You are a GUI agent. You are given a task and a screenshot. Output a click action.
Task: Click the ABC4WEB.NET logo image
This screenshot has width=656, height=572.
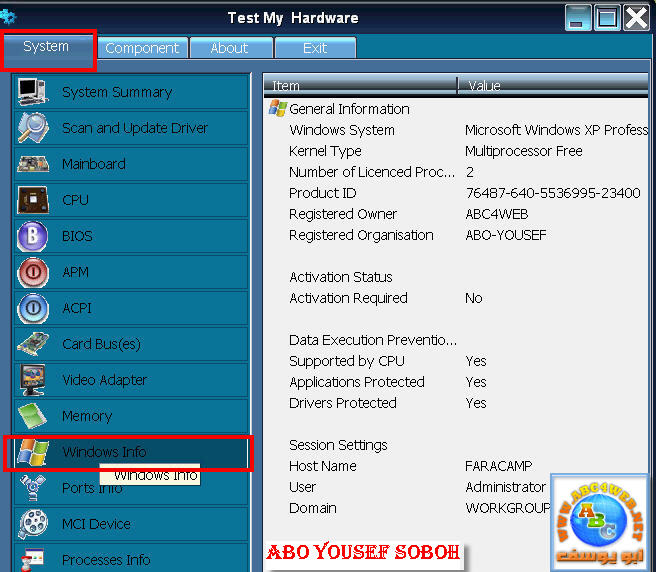(599, 522)
